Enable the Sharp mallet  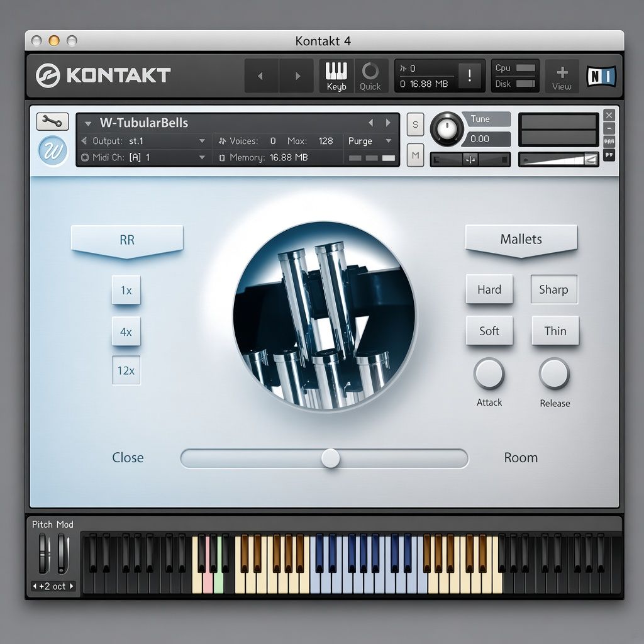[554, 289]
